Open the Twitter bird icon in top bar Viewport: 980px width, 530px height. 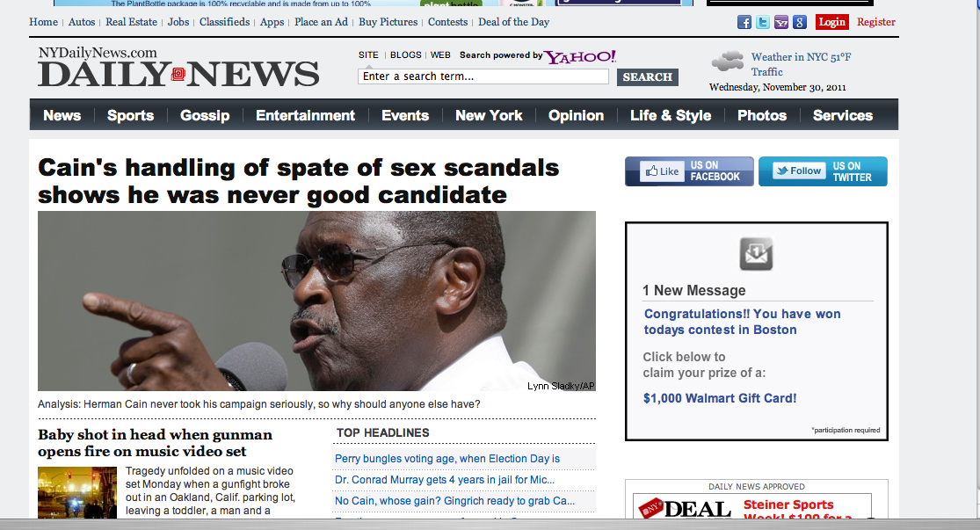[763, 23]
